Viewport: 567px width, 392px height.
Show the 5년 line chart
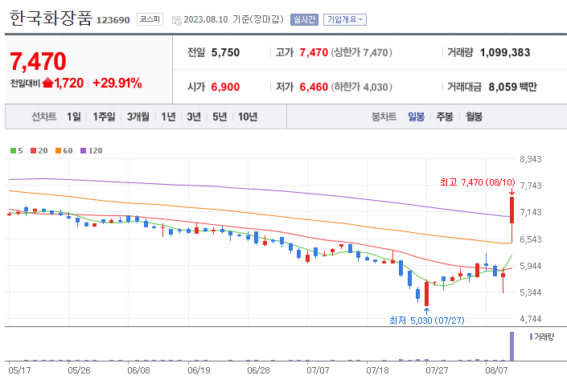(220, 116)
